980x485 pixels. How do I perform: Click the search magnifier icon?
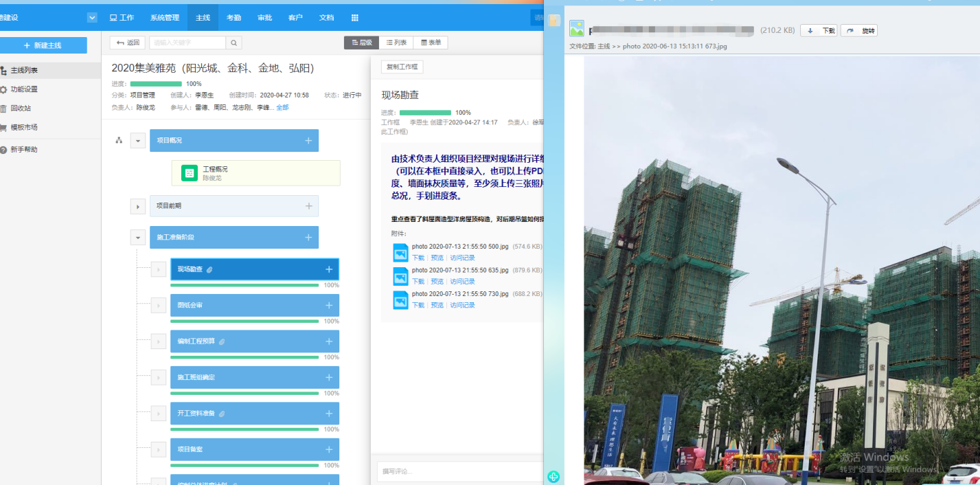point(234,43)
